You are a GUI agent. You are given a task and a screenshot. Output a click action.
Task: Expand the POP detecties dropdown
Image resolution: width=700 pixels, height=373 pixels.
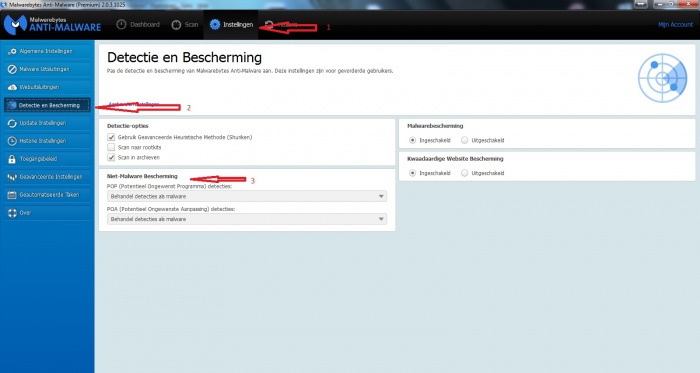pyautogui.click(x=247, y=196)
